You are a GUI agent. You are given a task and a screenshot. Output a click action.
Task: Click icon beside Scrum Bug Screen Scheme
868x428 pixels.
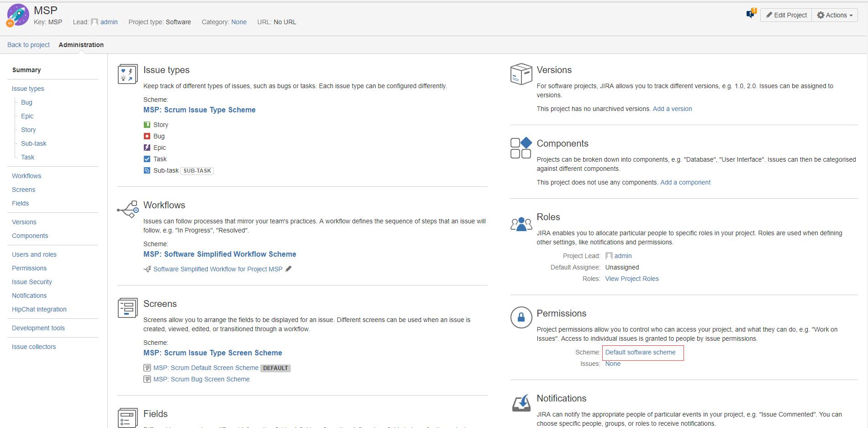147,379
